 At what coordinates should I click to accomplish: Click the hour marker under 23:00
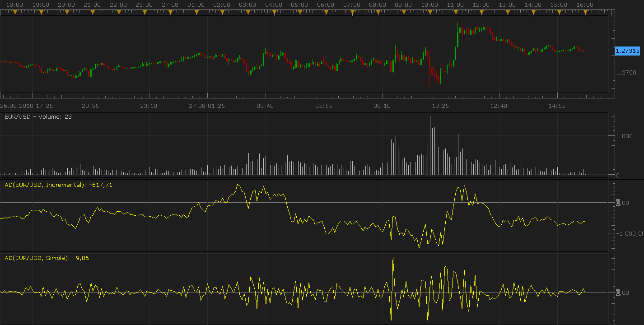pyautogui.click(x=145, y=13)
